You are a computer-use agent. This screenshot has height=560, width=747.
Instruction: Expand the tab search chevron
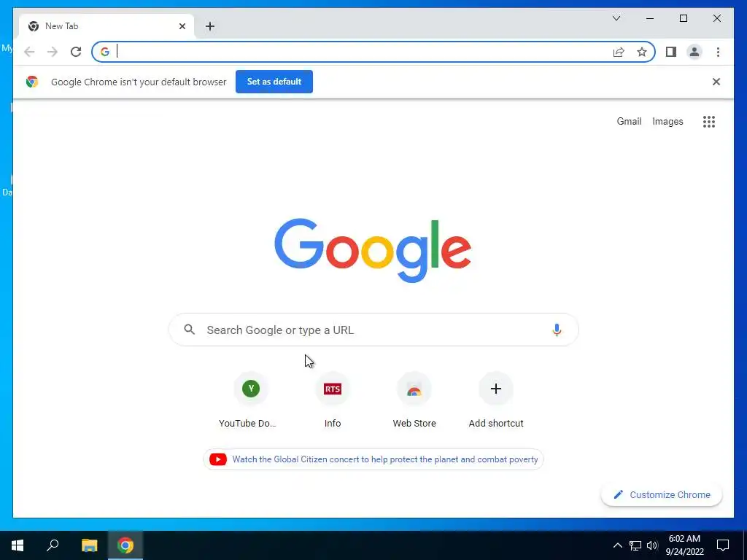click(616, 18)
